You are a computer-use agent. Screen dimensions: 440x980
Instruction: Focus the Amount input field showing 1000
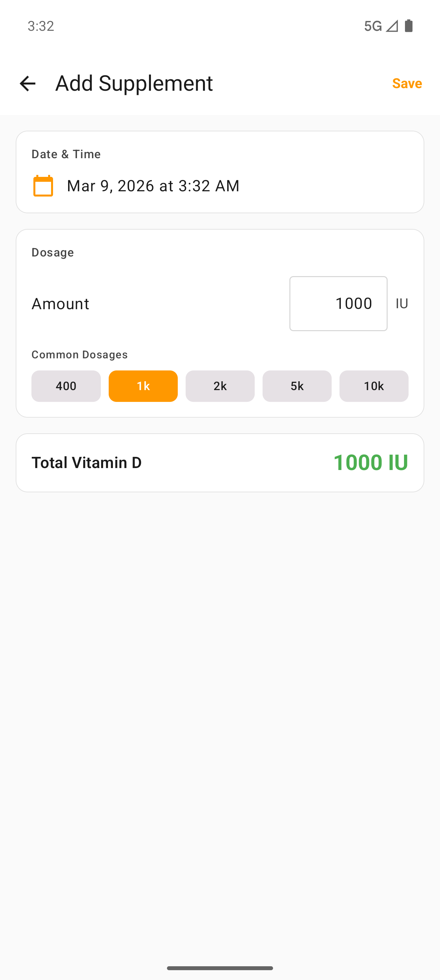338,304
